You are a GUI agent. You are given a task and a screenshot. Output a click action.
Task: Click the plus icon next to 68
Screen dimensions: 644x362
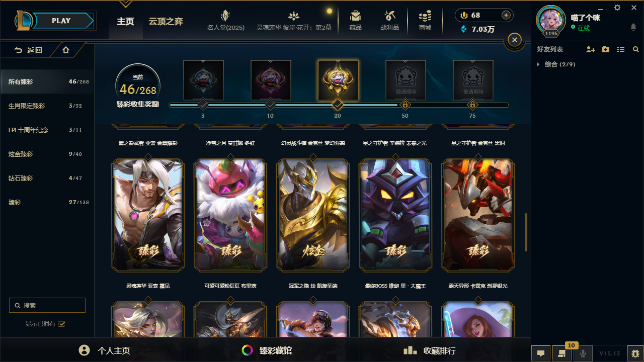tap(506, 15)
